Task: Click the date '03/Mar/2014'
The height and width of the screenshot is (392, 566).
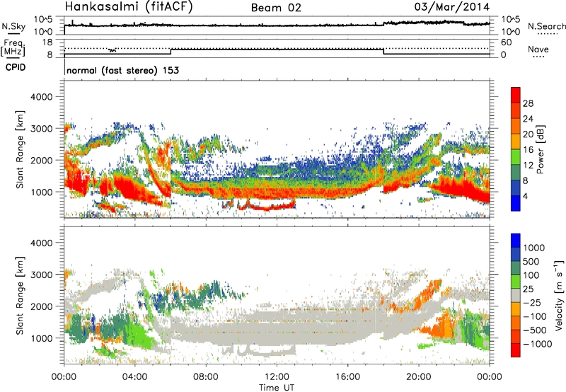Action: point(452,6)
